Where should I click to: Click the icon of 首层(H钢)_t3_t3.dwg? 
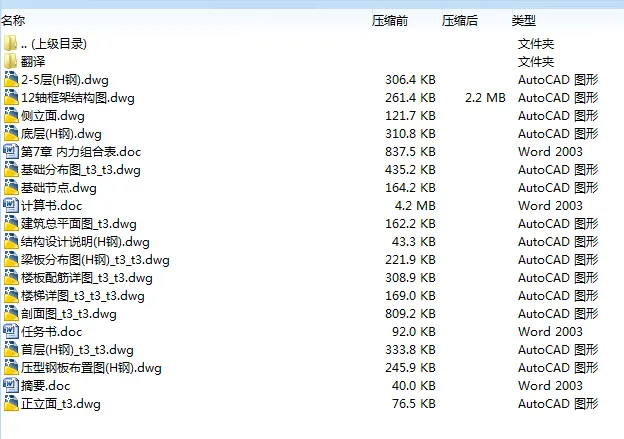pyautogui.click(x=11, y=349)
